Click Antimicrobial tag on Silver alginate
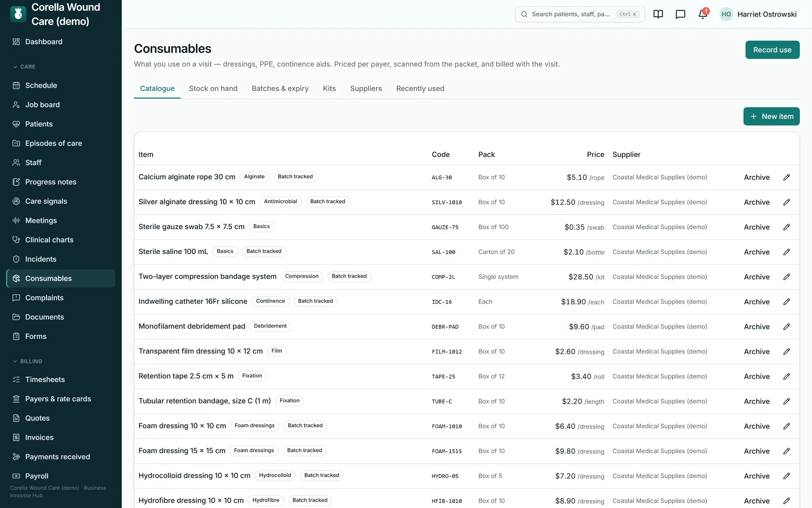 [281, 202]
